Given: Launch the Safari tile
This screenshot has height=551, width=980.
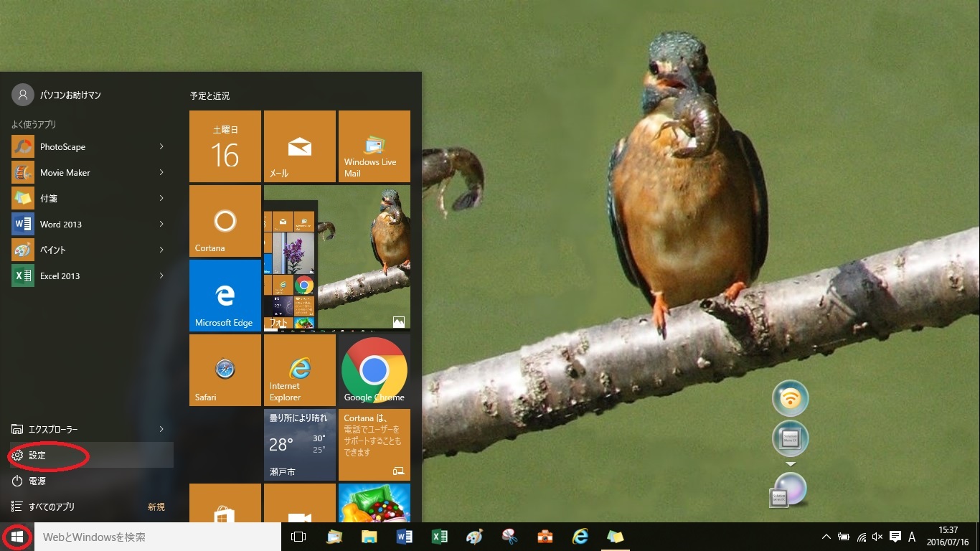Looking at the screenshot, I should tap(225, 370).
